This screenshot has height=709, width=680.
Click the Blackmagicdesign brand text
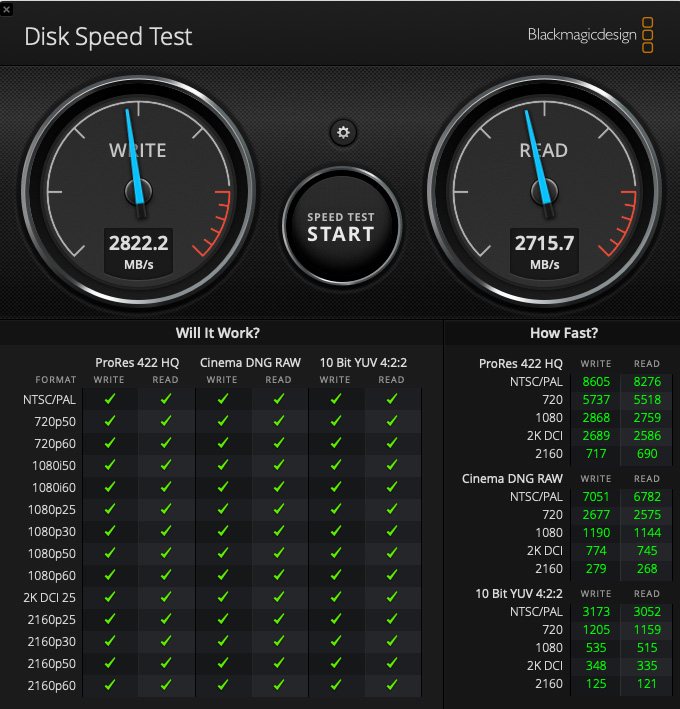[582, 35]
